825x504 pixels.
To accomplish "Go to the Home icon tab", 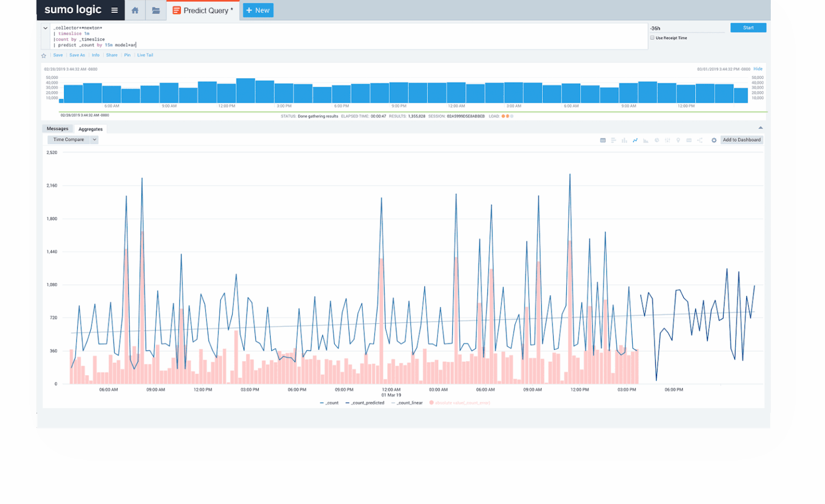I will (x=135, y=10).
